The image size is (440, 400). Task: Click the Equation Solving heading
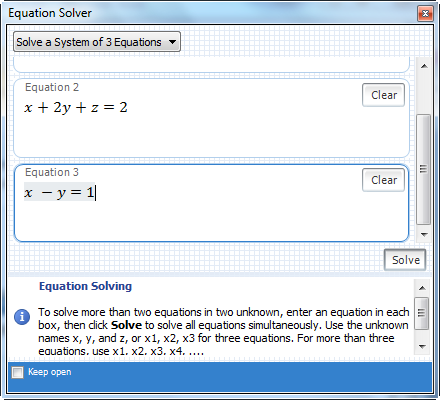pos(85,286)
